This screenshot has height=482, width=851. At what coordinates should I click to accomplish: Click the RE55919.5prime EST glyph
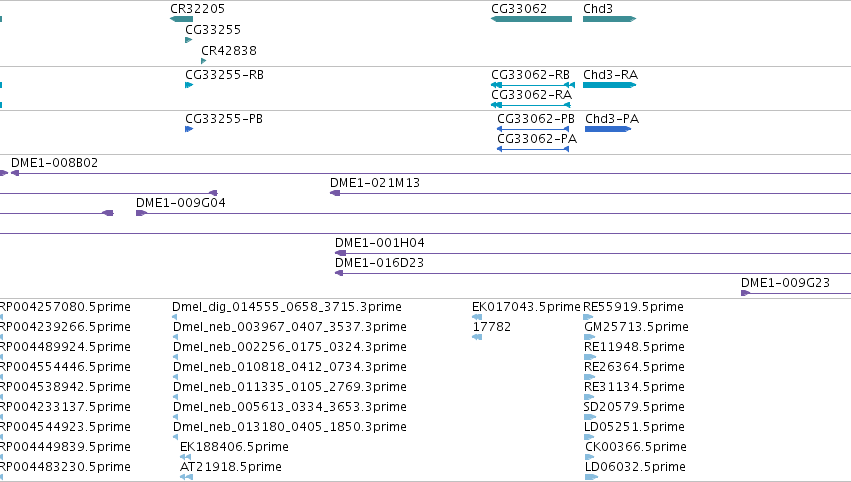[588, 317]
